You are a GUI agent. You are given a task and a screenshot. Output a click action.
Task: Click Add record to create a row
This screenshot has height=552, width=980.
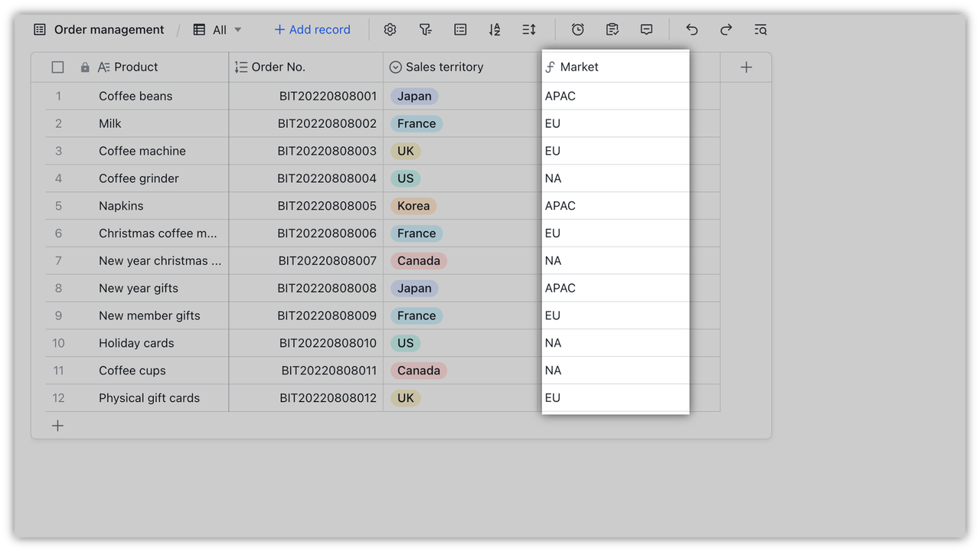[x=312, y=29]
